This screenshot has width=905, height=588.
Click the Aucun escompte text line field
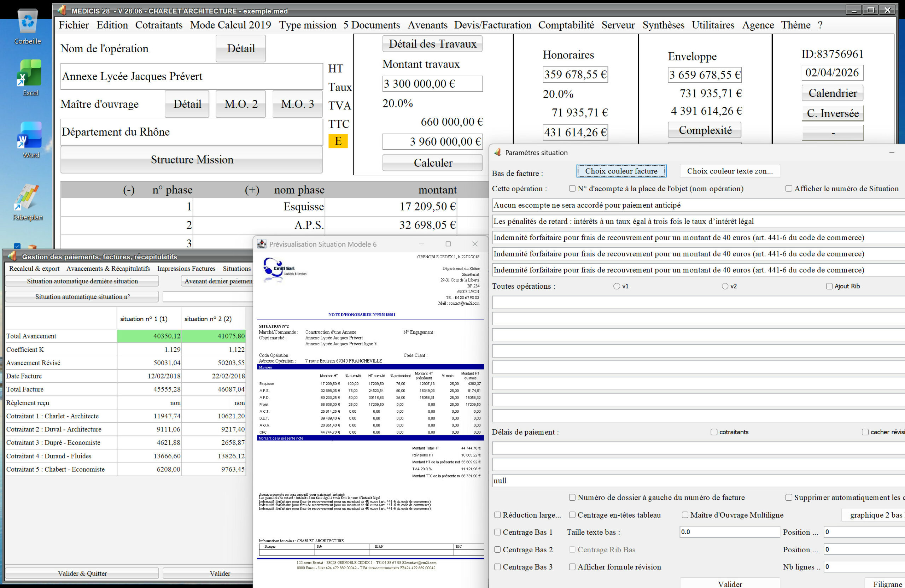(x=699, y=205)
